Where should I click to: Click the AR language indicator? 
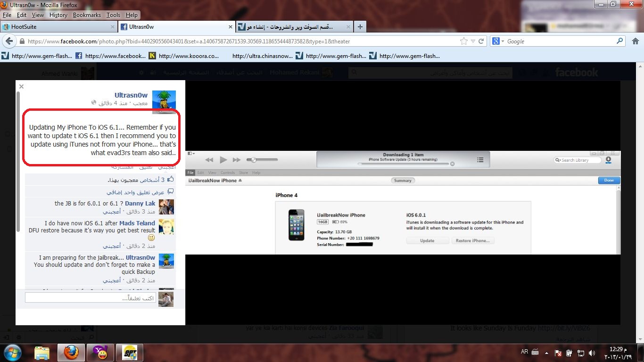pyautogui.click(x=524, y=352)
